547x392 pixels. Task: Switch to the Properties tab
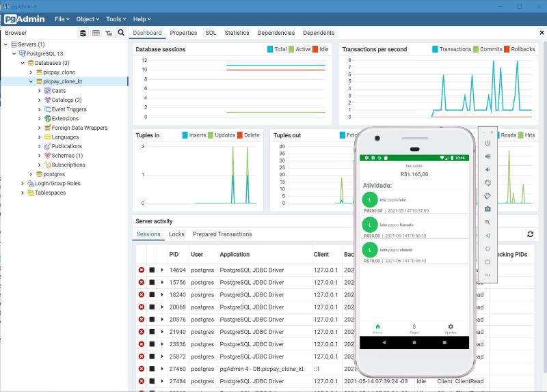(183, 33)
